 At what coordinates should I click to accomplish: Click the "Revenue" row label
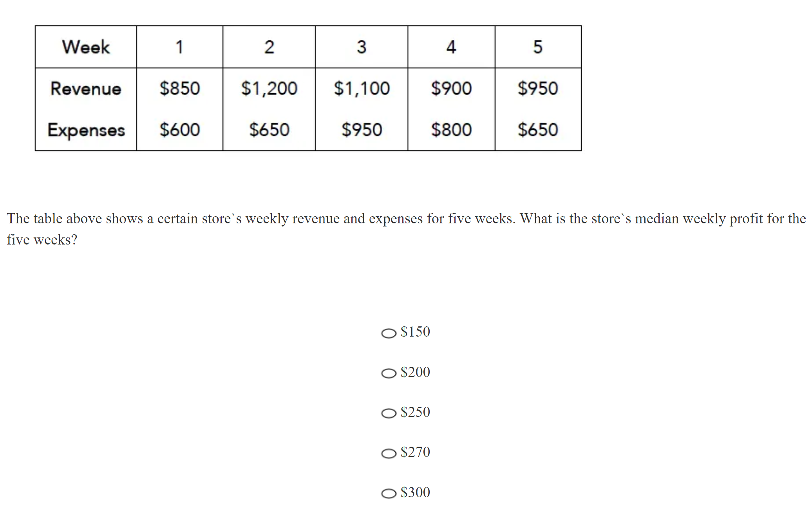tap(86, 89)
